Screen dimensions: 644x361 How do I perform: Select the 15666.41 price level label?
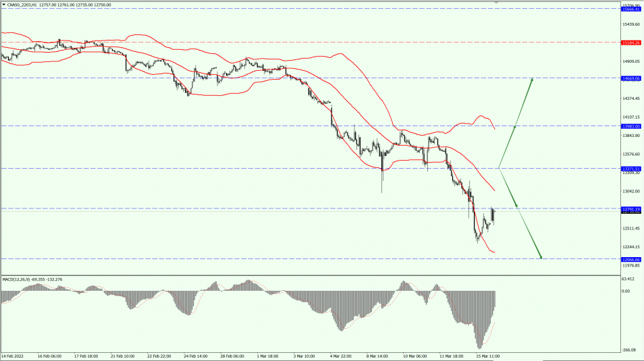pos(630,9)
